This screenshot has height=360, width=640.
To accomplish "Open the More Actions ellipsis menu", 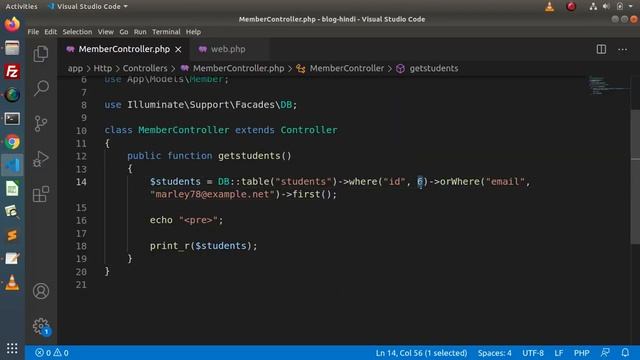I will [622, 49].
